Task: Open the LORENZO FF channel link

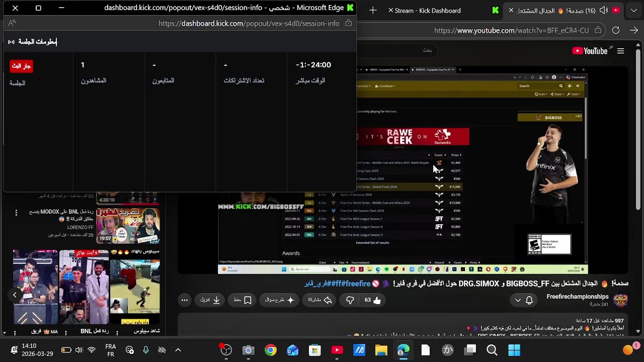Action: tap(80, 227)
